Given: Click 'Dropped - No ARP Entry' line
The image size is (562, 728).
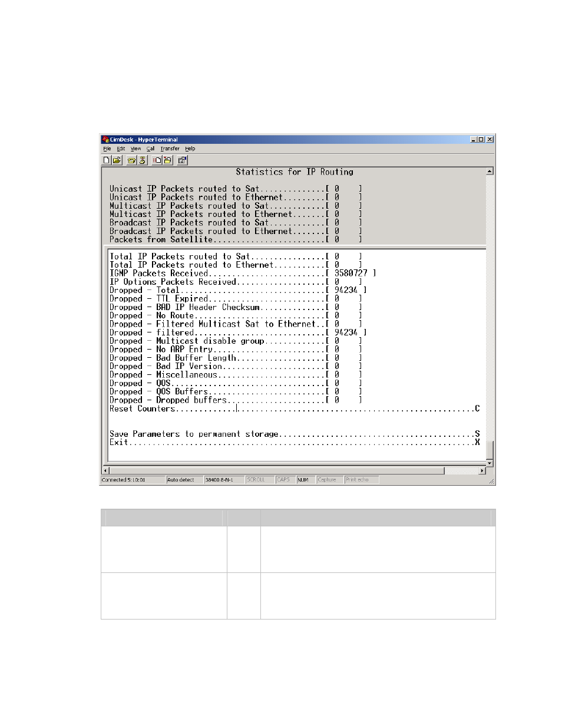Looking at the screenshot, I should (x=236, y=349).
